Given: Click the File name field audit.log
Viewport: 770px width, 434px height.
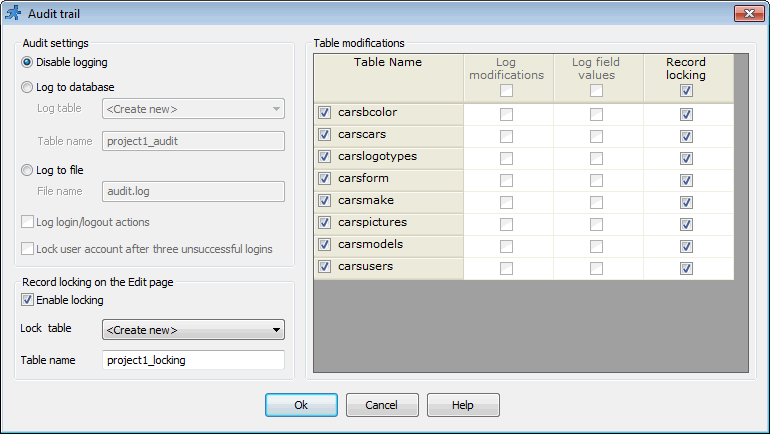Looking at the screenshot, I should coord(193,191).
